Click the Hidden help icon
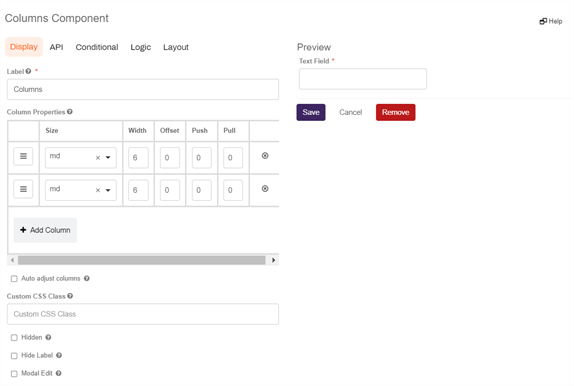 click(x=48, y=337)
